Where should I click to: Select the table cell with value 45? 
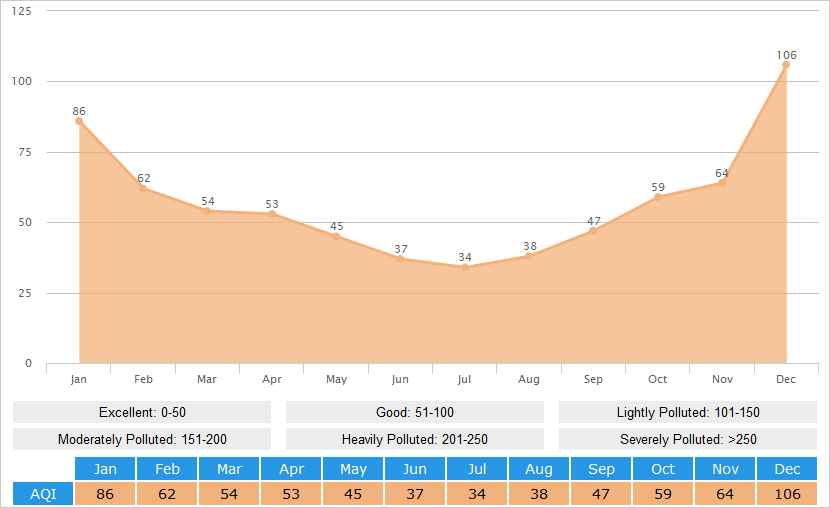point(353,494)
